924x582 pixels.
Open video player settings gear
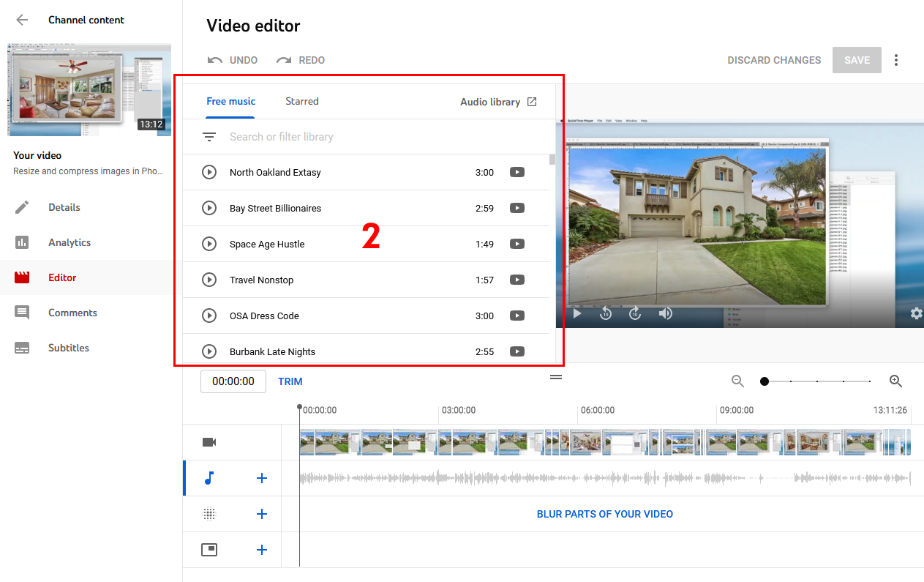(916, 313)
